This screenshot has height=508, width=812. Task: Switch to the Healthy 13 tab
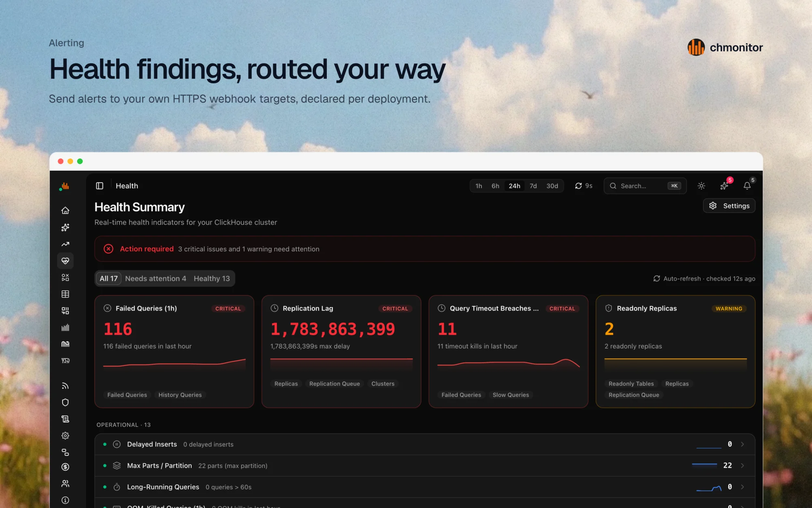click(212, 278)
